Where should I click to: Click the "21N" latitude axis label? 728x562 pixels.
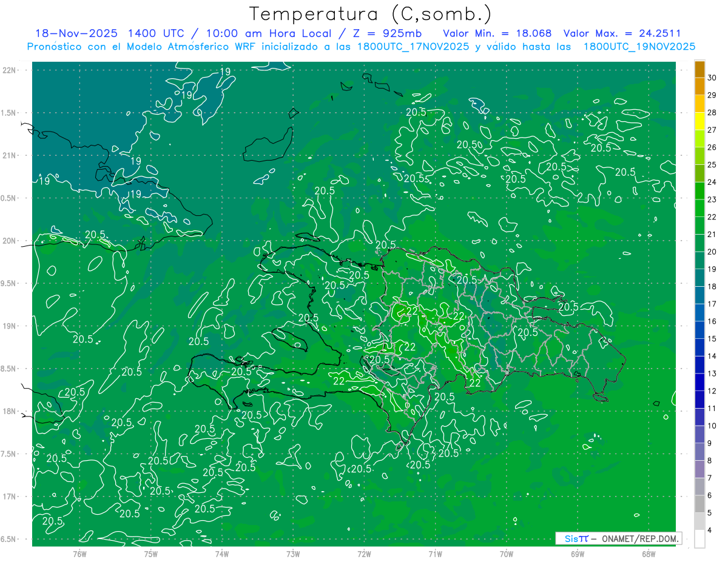tap(9, 155)
